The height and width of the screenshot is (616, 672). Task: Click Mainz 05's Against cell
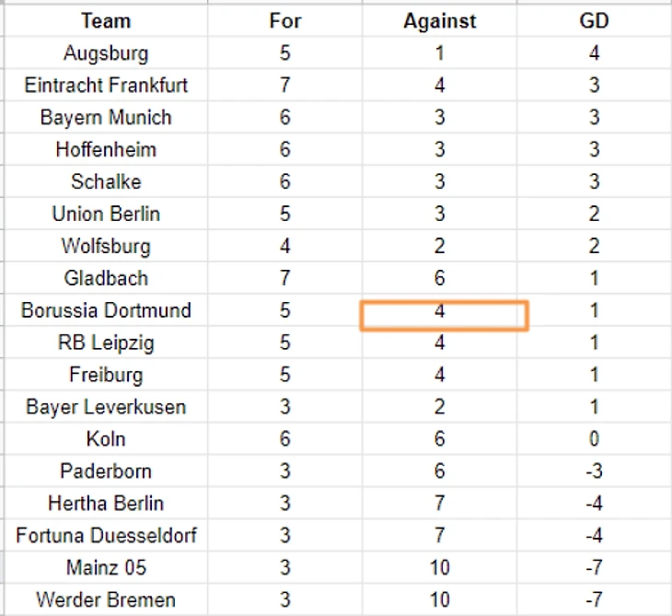(x=440, y=567)
